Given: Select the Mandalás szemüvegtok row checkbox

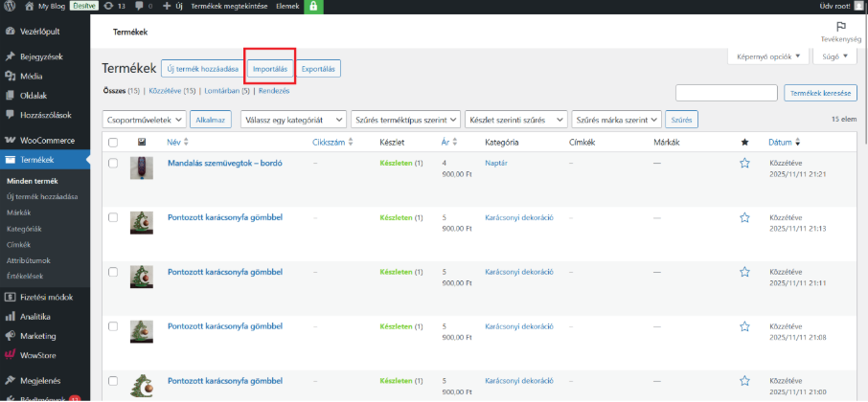Looking at the screenshot, I should pyautogui.click(x=113, y=164).
